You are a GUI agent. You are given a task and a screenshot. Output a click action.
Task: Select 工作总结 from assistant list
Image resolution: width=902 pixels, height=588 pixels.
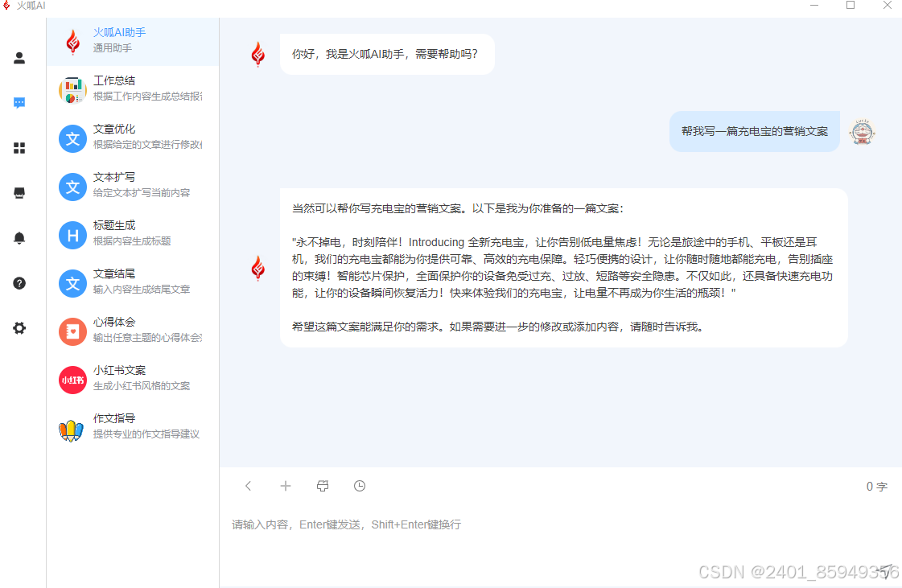click(133, 90)
